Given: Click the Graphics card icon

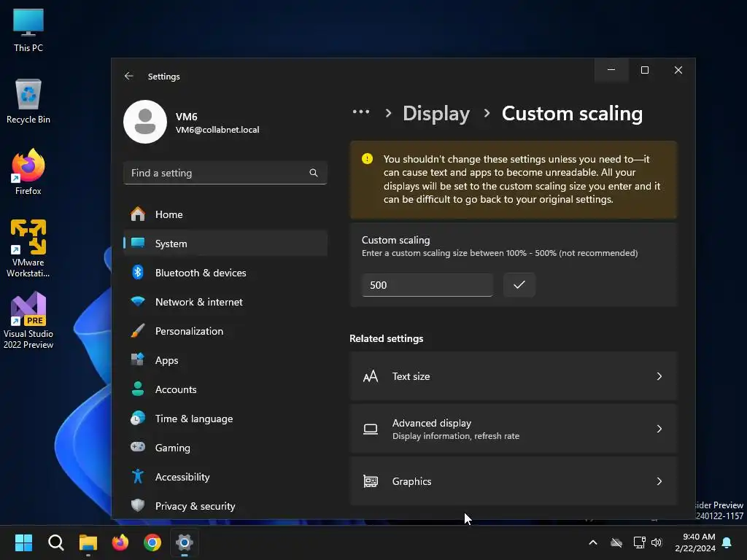Looking at the screenshot, I should pos(371,481).
